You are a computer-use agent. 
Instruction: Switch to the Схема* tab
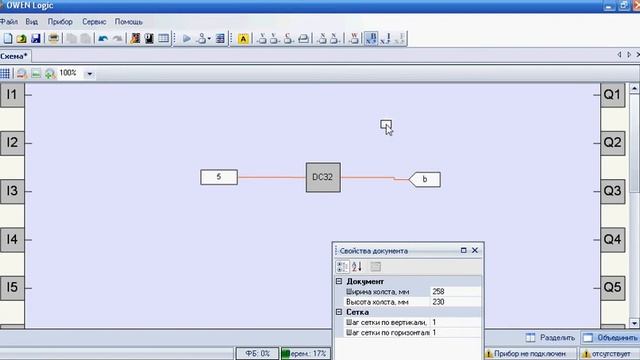click(x=14, y=56)
